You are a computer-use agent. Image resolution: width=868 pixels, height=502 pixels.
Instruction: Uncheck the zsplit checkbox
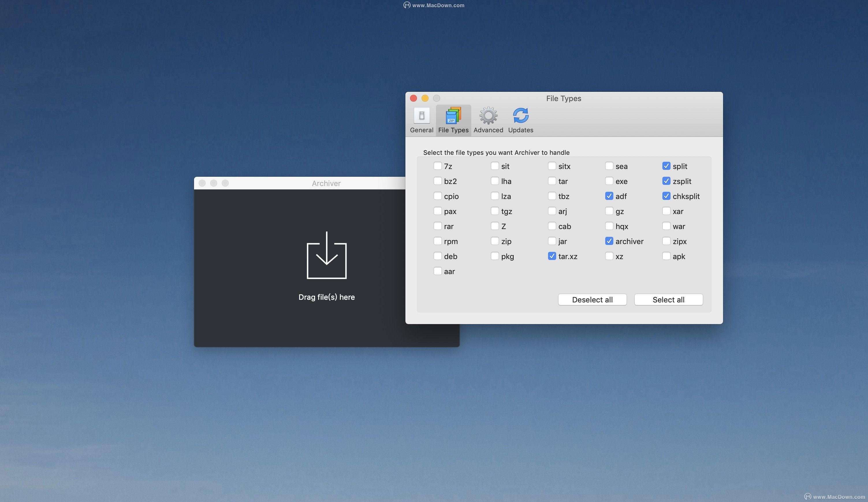[x=666, y=181]
